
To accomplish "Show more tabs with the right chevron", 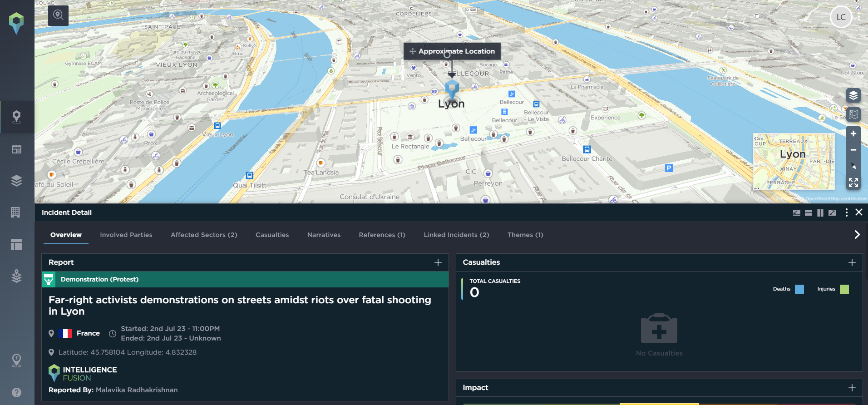I will pos(857,235).
